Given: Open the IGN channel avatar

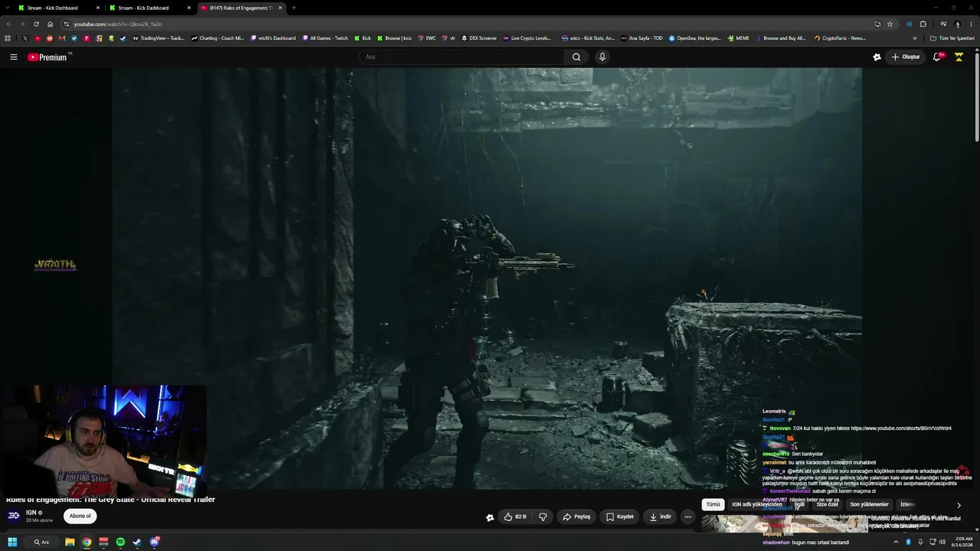Looking at the screenshot, I should click(x=13, y=515).
